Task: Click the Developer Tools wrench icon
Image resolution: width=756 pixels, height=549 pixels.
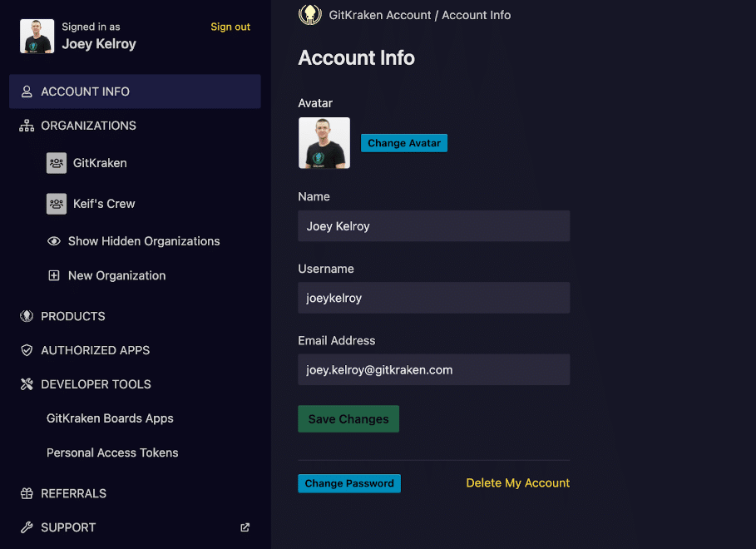Action: 27,384
